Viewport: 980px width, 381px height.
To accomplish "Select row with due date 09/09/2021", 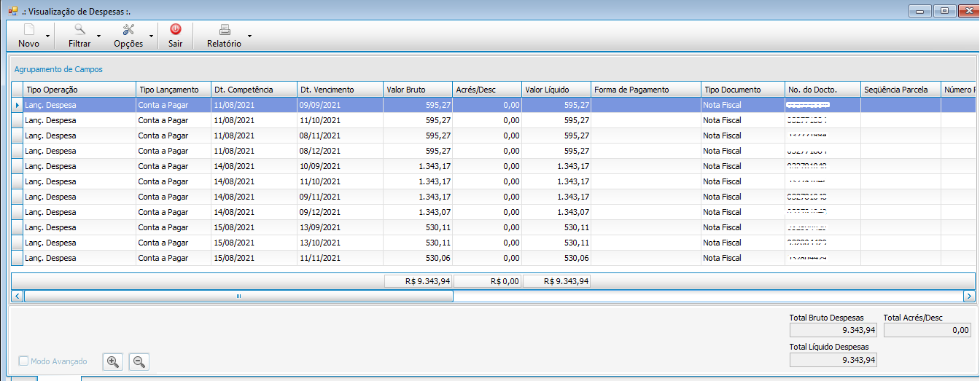I will [493, 105].
